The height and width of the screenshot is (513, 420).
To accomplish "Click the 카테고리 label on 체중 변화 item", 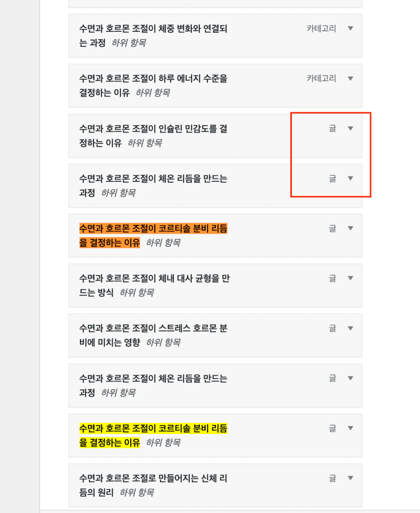I will pos(321,28).
